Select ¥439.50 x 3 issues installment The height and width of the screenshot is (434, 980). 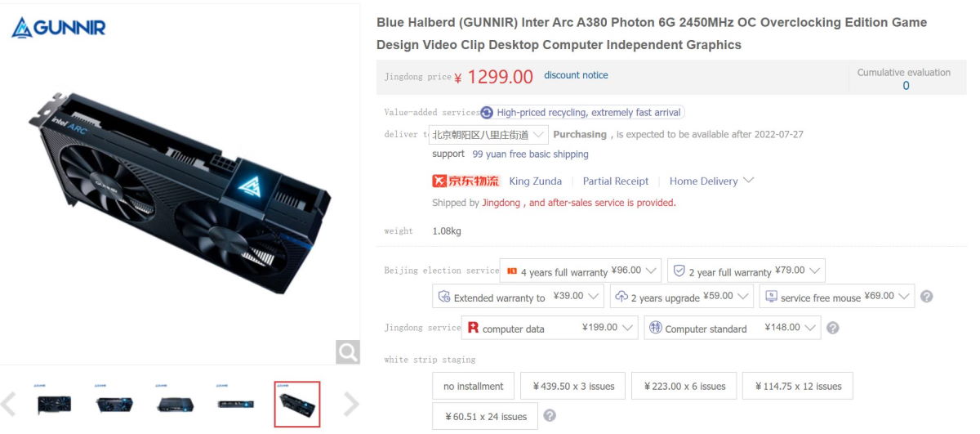[573, 386]
